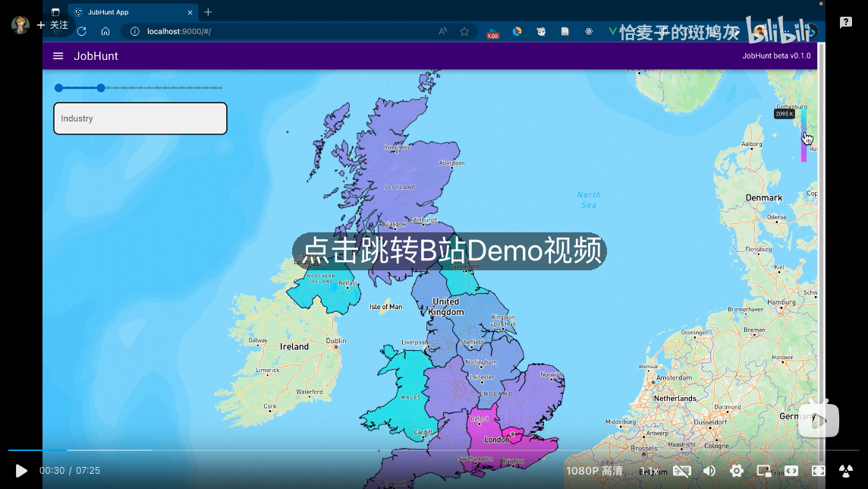868x489 pixels.
Task: Click the Amsterdam label on map
Action: point(675,377)
